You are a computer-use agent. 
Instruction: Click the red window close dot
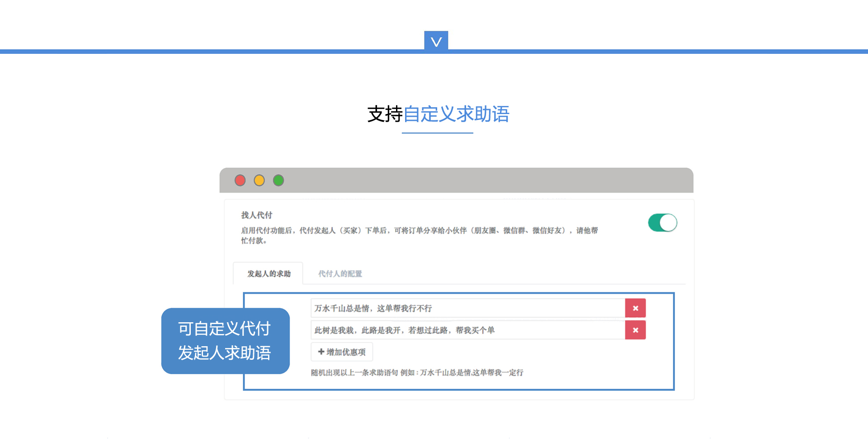240,181
